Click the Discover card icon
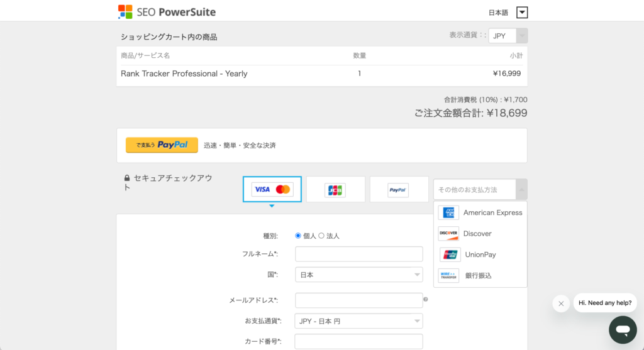 click(448, 234)
